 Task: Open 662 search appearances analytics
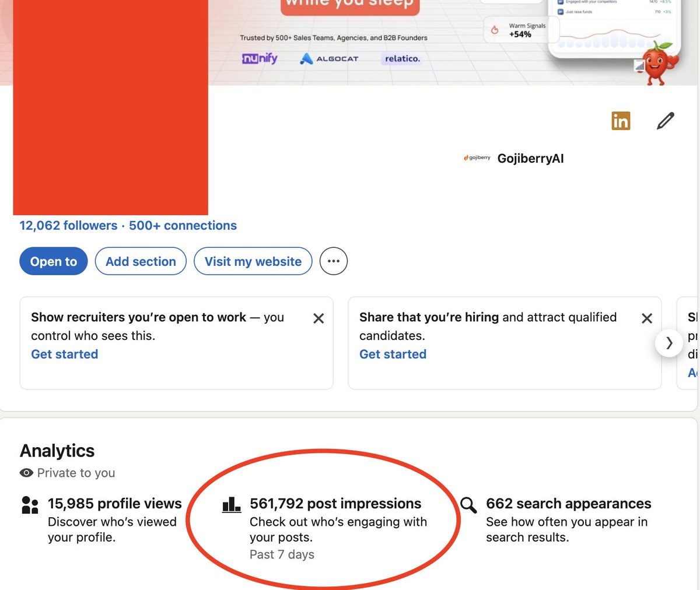[x=569, y=504]
